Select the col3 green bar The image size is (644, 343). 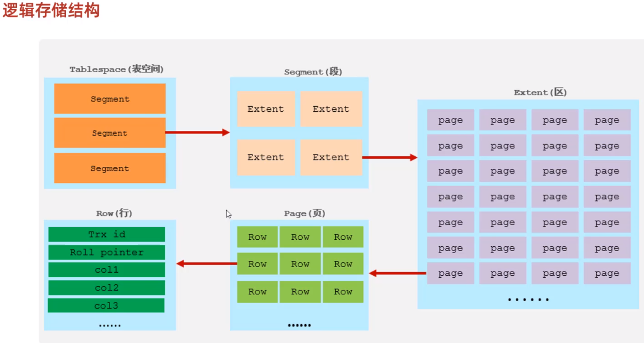[x=106, y=306]
